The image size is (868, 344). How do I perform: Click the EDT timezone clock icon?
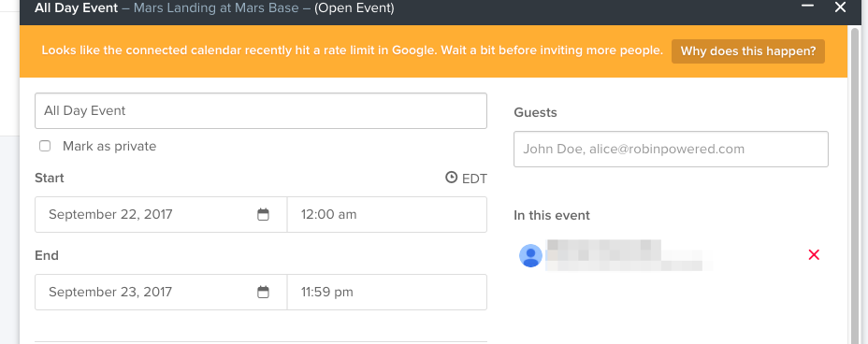pyautogui.click(x=452, y=178)
